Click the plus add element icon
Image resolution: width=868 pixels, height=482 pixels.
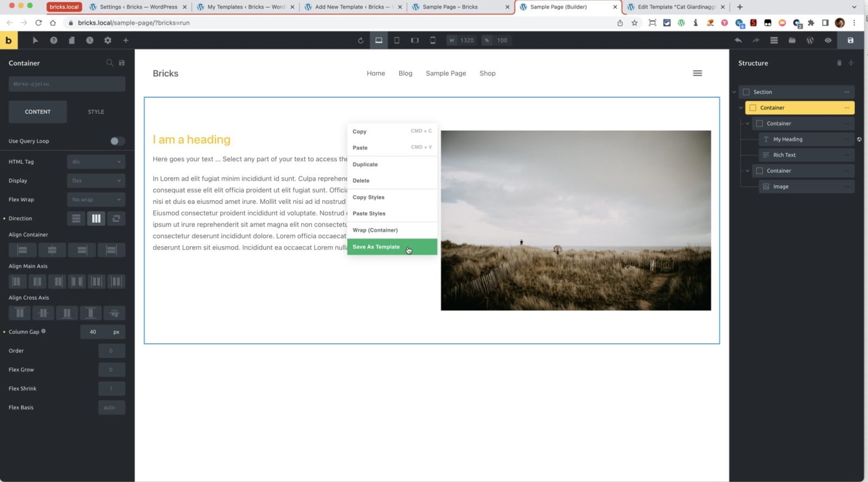coord(125,41)
